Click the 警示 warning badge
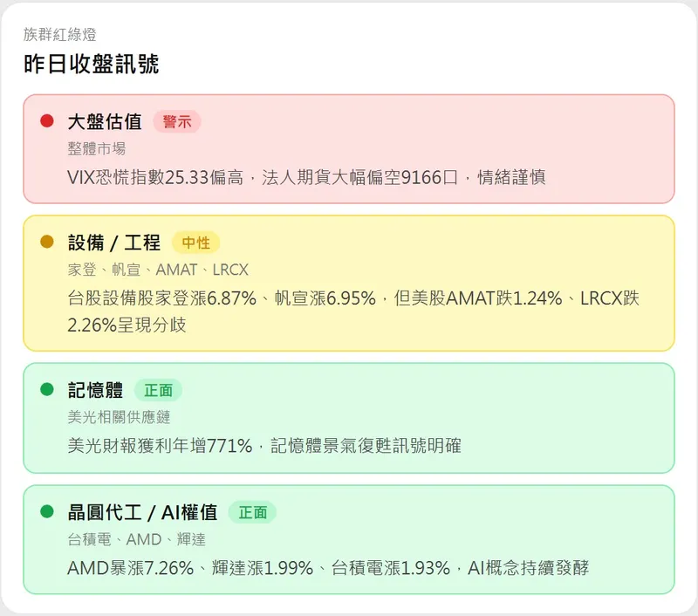698x616 pixels. coord(177,121)
